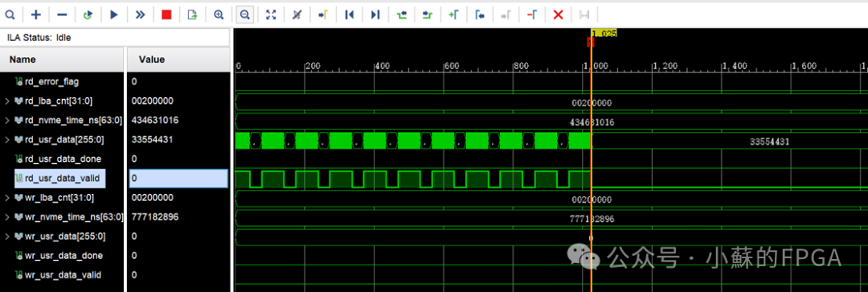Zoom fit the whole waveform
Viewport: 868px width, 292px height.
[271, 15]
